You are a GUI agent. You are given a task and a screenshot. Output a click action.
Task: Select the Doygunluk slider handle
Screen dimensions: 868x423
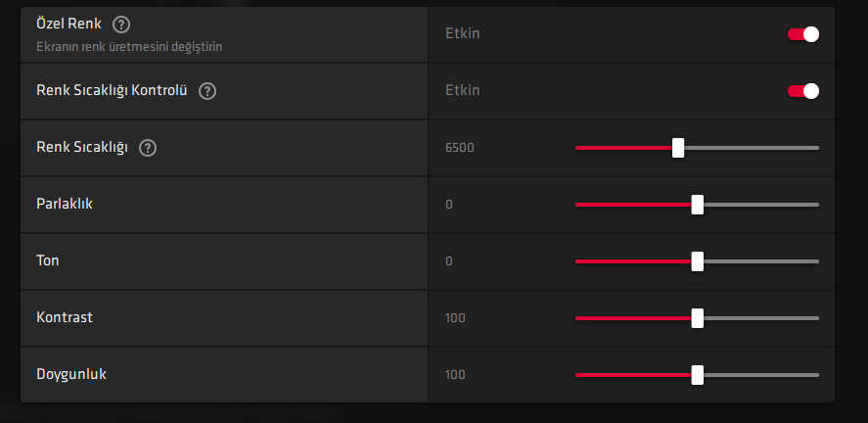point(698,375)
